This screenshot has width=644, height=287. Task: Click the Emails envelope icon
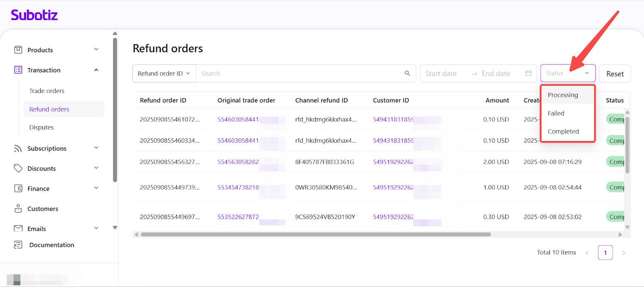coord(18,228)
